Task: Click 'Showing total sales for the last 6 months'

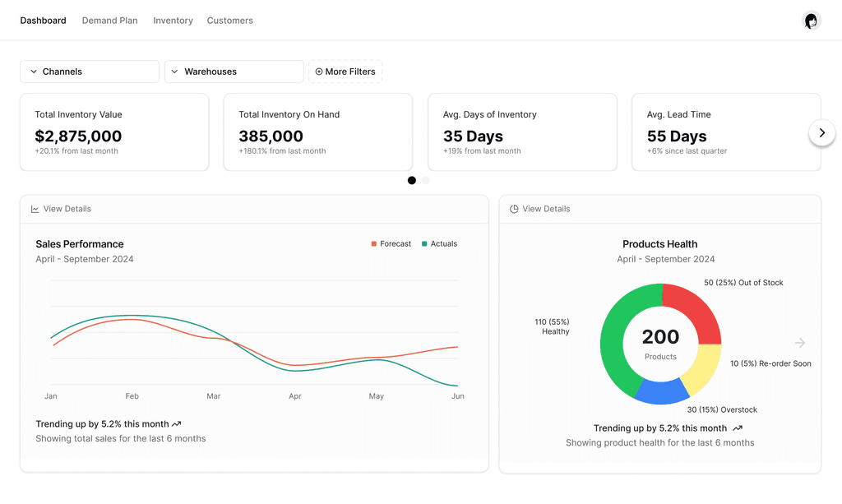Action: (121, 438)
